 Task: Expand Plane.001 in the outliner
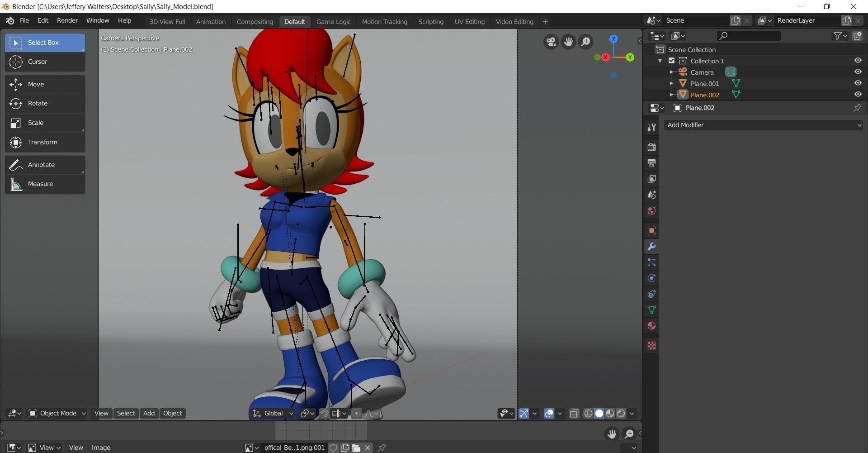[x=671, y=83]
